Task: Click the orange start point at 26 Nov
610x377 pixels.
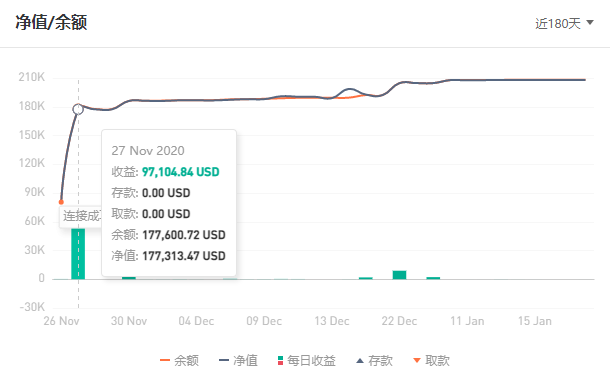Action: point(61,202)
